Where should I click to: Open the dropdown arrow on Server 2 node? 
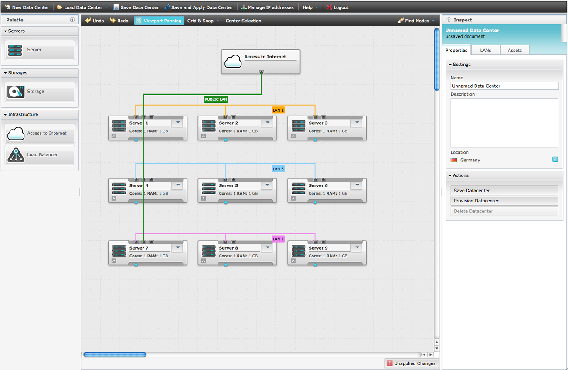click(267, 122)
